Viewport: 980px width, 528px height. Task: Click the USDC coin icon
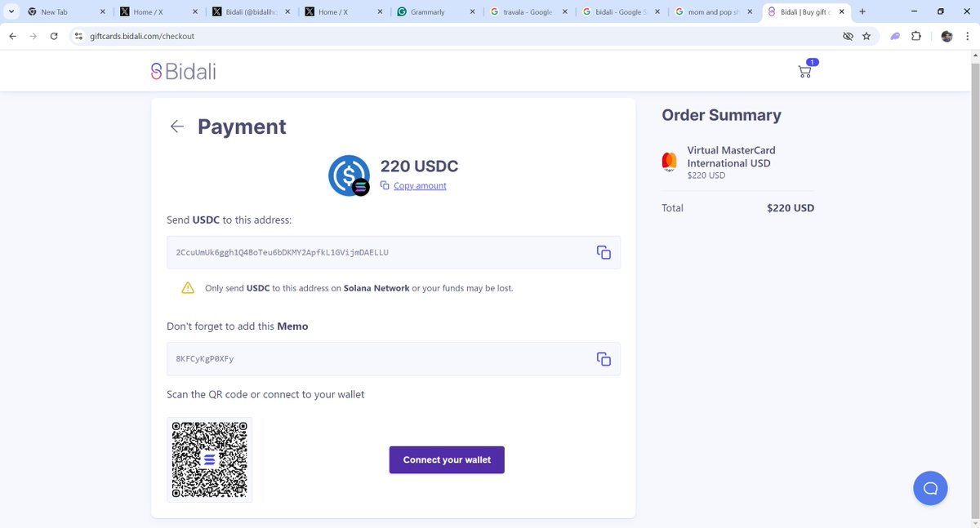[x=349, y=175]
